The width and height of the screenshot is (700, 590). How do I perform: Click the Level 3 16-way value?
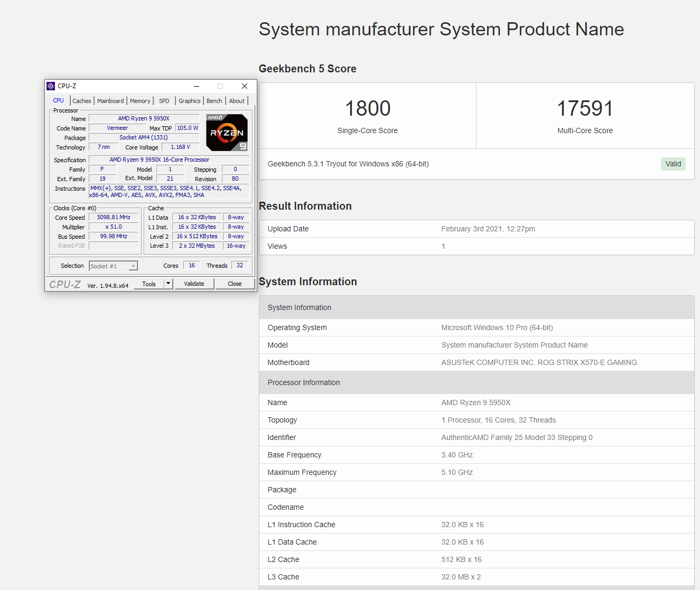click(x=236, y=246)
